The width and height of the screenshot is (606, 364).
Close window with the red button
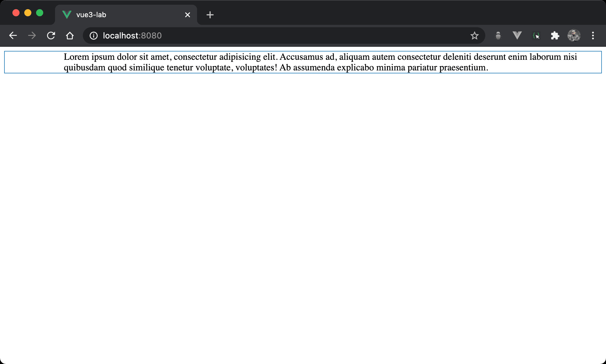16,13
